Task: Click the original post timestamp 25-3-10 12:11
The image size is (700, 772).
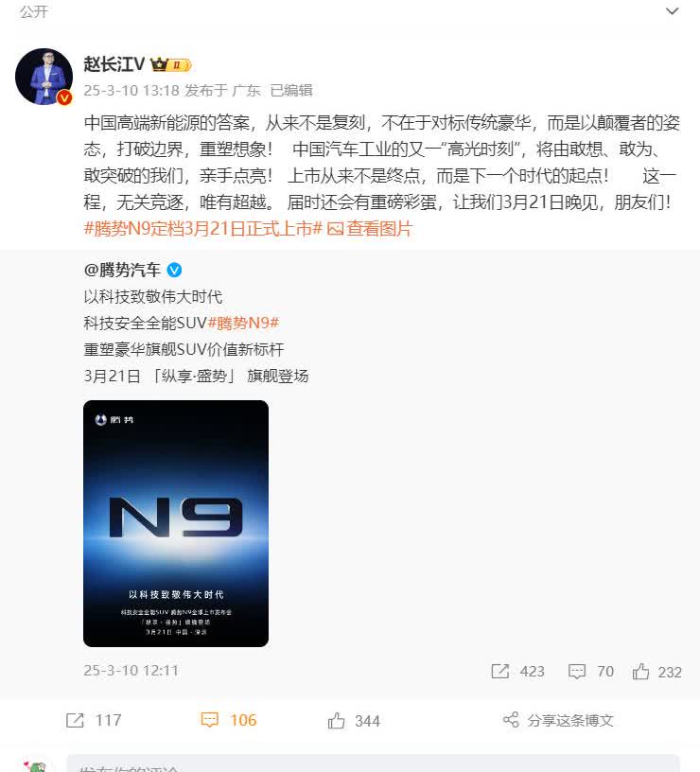Action: [131, 671]
